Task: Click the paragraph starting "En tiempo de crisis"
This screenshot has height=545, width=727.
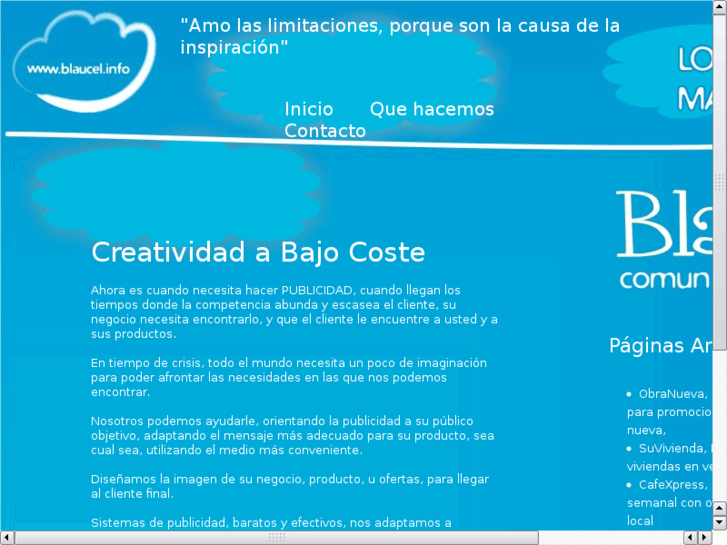Action: point(289,377)
